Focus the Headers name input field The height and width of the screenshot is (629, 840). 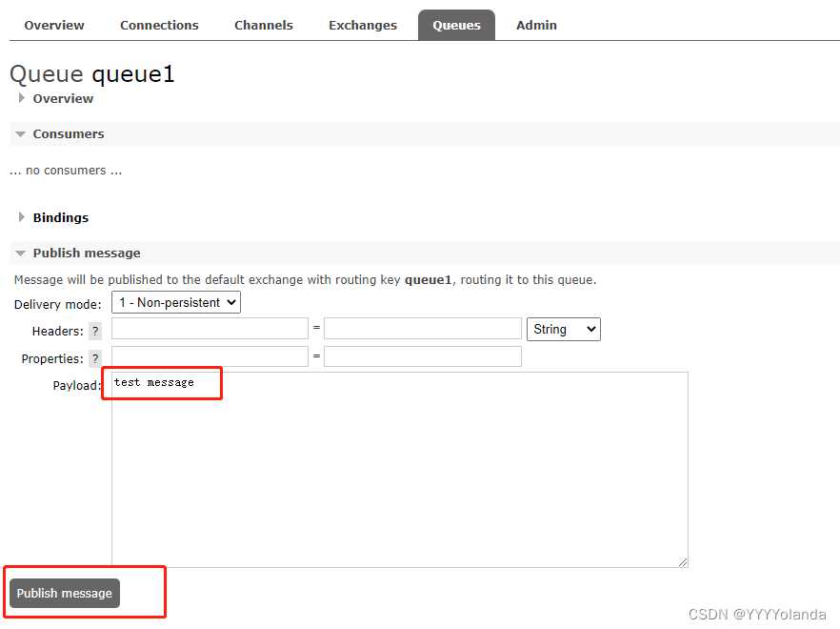[x=210, y=329]
